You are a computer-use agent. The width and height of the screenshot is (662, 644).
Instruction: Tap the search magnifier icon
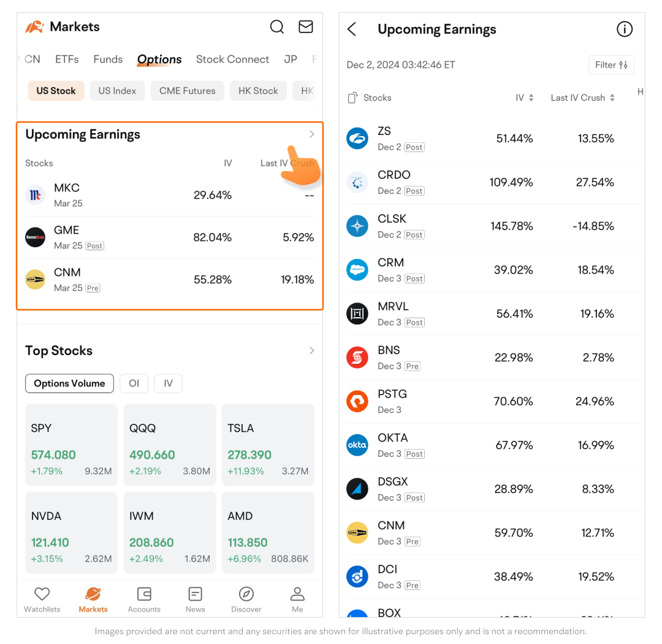277,27
